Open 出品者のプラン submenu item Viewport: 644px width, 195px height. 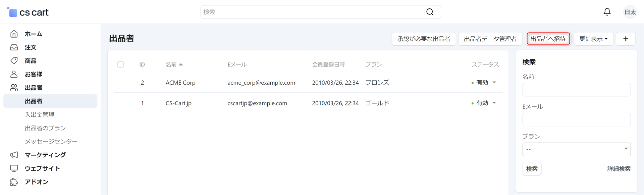click(x=45, y=128)
